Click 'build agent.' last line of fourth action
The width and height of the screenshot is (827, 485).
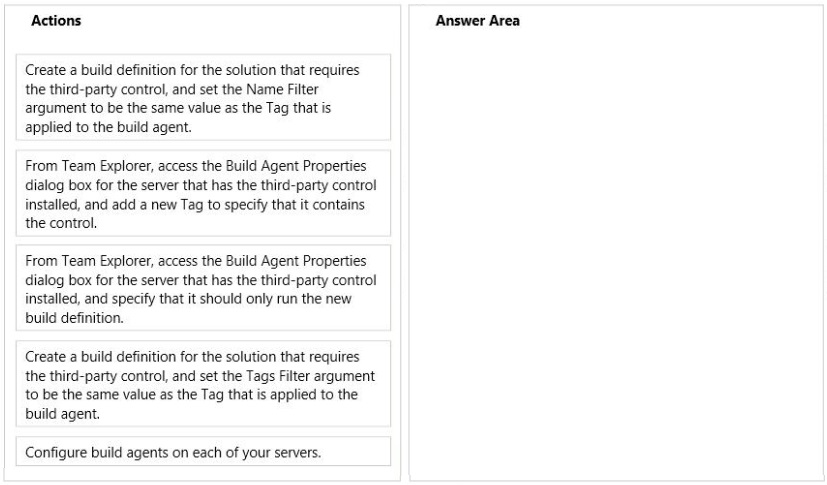tap(62, 414)
